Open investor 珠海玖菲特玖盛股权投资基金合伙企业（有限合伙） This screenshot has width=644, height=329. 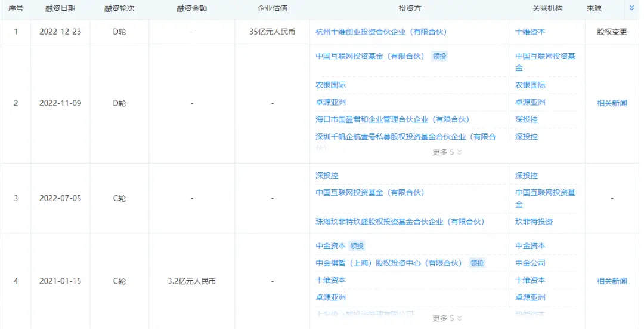click(400, 222)
